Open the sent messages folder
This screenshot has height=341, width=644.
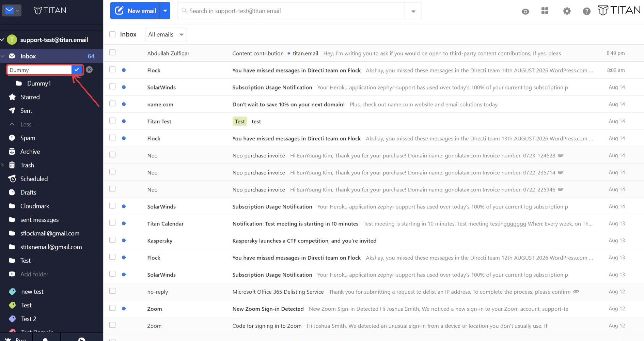[40, 220]
